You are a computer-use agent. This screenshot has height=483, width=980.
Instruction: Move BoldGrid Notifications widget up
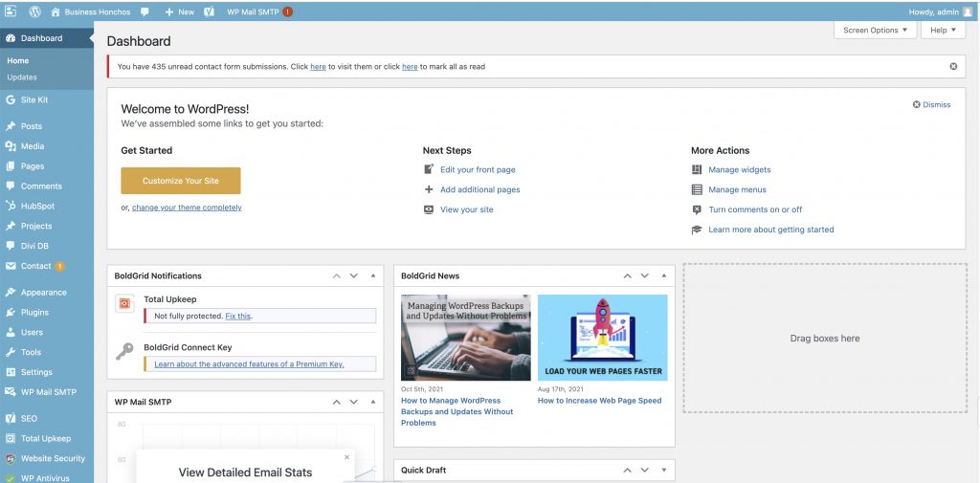click(336, 275)
